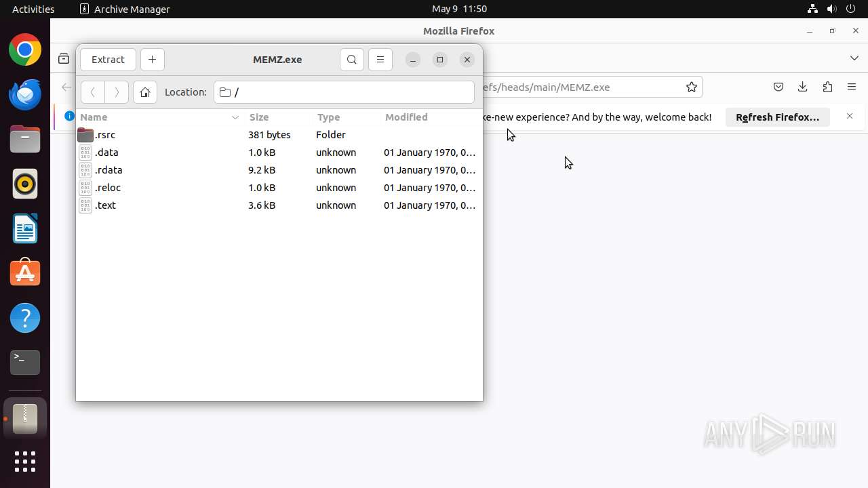Show Applications grid in the dock
This screenshot has height=488, width=868.
25,462
